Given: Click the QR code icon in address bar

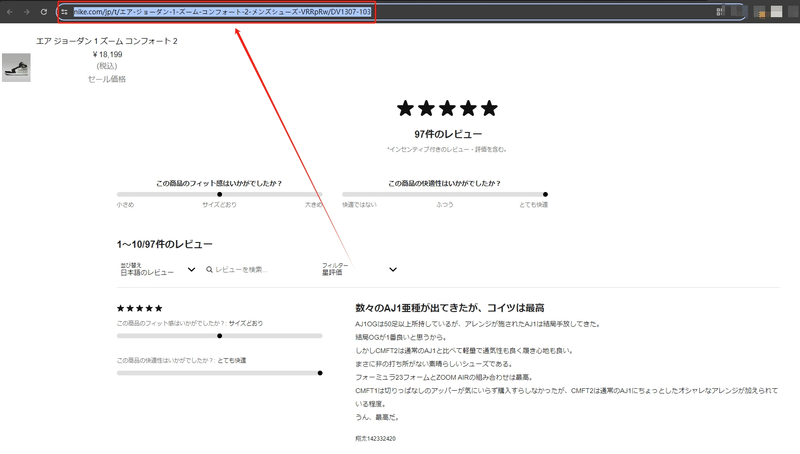Looking at the screenshot, I should pyautogui.click(x=720, y=11).
